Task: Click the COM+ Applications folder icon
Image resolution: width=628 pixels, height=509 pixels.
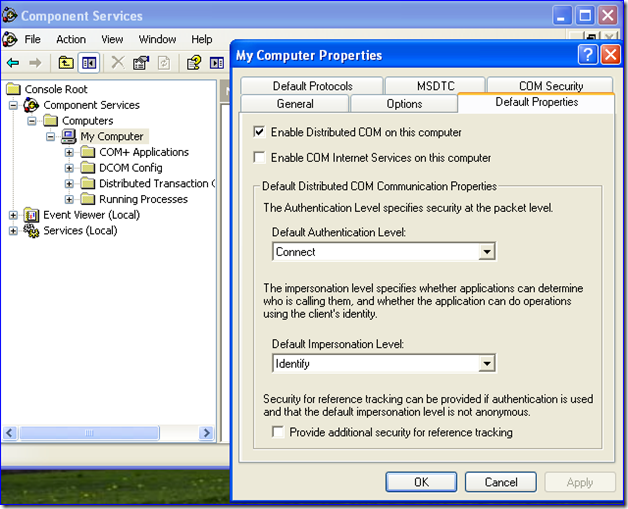Action: pyautogui.click(x=88, y=152)
